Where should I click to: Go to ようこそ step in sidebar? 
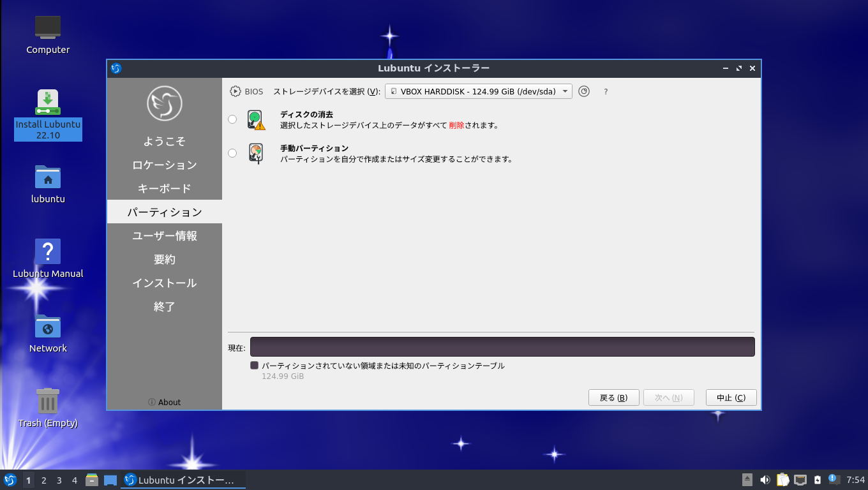[x=165, y=141]
